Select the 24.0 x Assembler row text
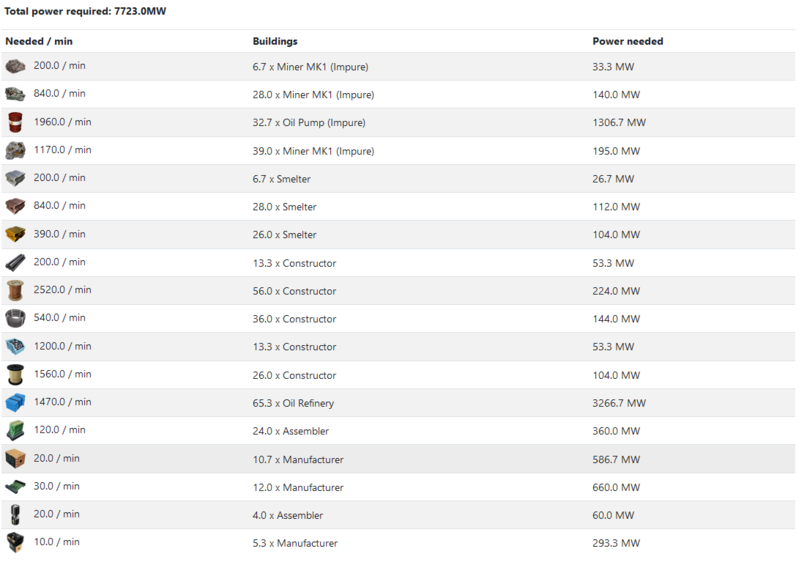The image size is (799, 565). pyautogui.click(x=290, y=431)
